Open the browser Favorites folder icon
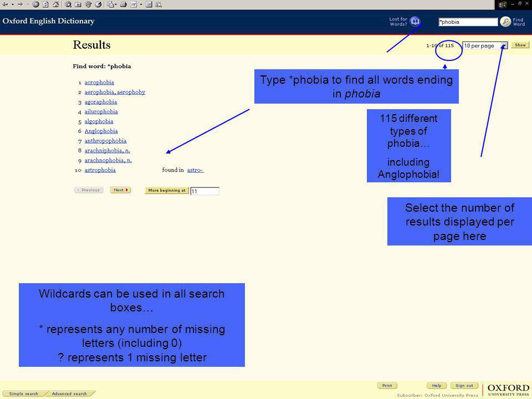The image size is (532, 399). click(78, 4)
